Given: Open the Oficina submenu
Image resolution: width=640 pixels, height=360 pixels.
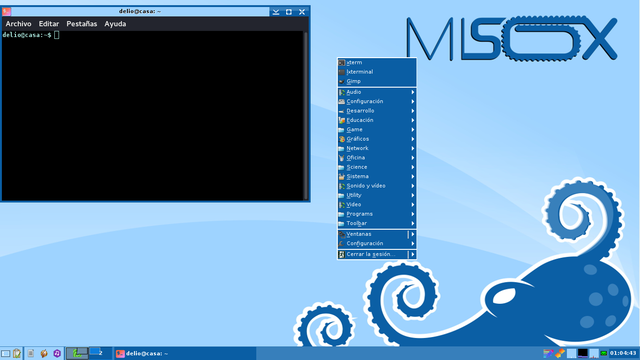Looking at the screenshot, I should pyautogui.click(x=377, y=158).
